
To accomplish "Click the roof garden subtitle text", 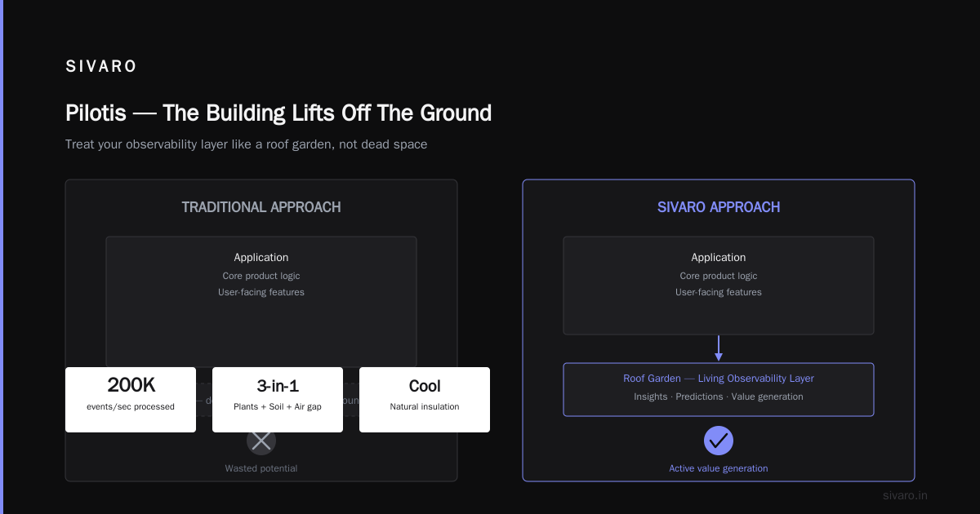I will (x=247, y=144).
